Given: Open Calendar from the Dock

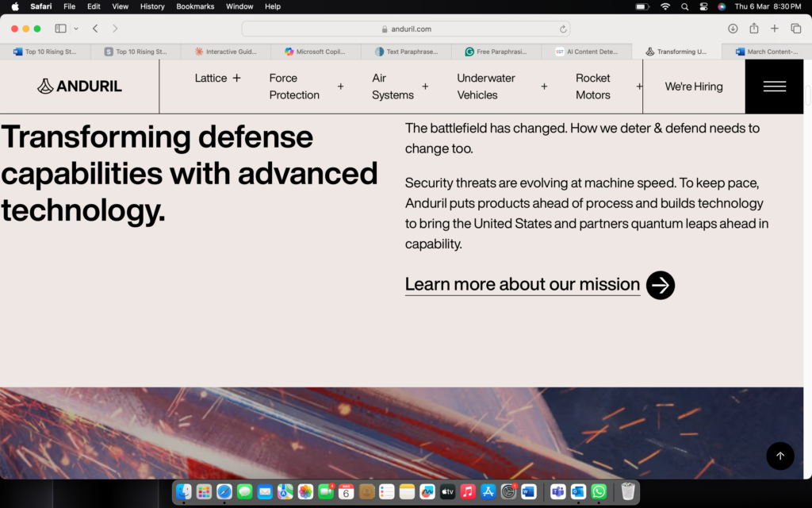Looking at the screenshot, I should tap(346, 491).
